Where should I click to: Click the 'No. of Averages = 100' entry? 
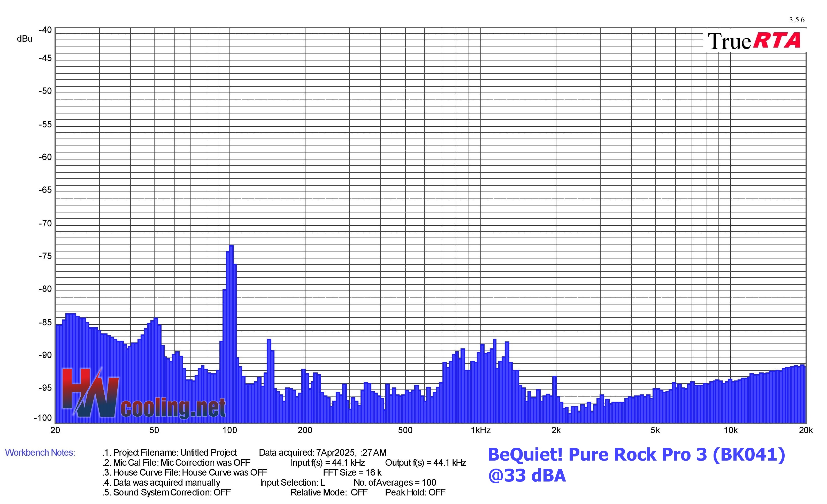click(395, 483)
